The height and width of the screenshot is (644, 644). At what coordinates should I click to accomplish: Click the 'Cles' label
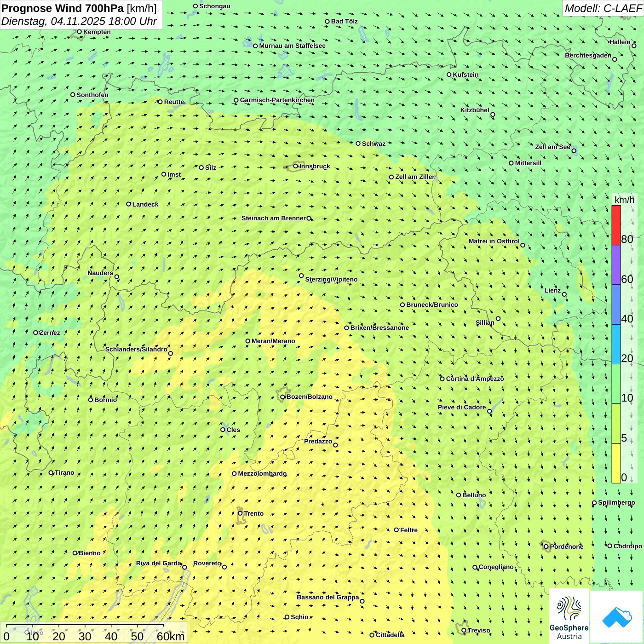point(233,430)
